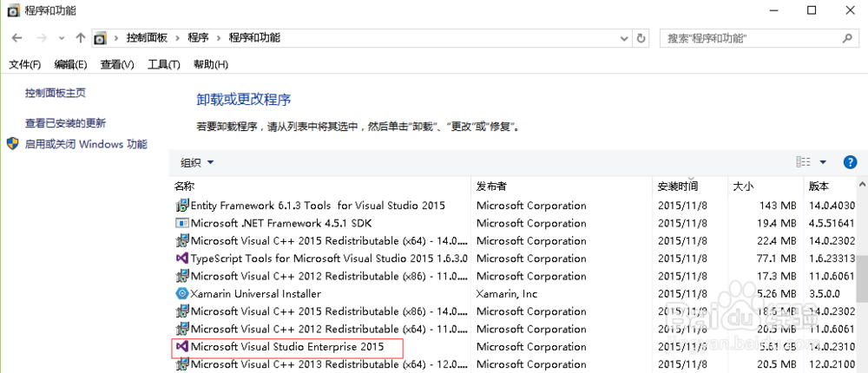Refresh the Programs and Features list
Viewport: 868px width, 373px height.
tap(641, 38)
